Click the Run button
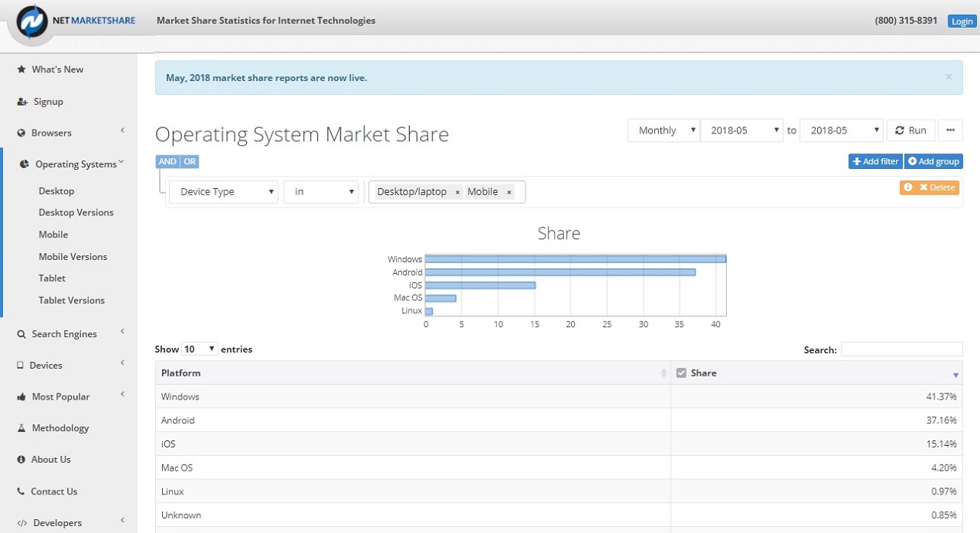Image resolution: width=980 pixels, height=533 pixels. [911, 130]
